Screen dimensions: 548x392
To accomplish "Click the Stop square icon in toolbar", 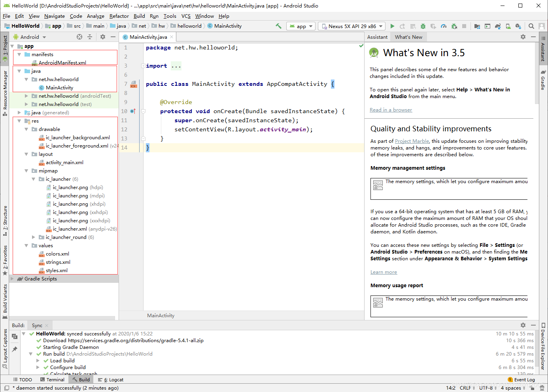I will click(464, 26).
